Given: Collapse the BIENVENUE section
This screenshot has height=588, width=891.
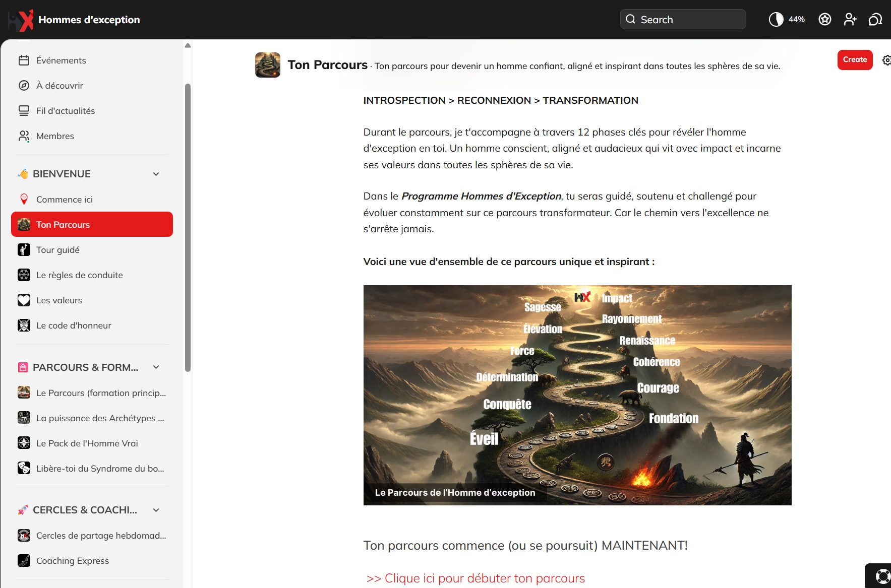Looking at the screenshot, I should [156, 174].
